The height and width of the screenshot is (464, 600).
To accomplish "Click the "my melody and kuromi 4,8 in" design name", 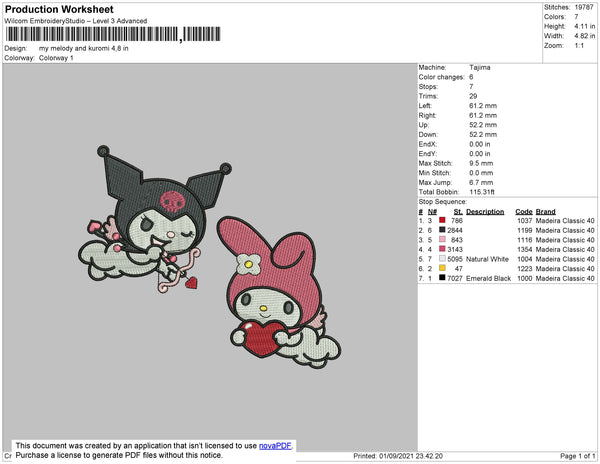I will (83, 48).
